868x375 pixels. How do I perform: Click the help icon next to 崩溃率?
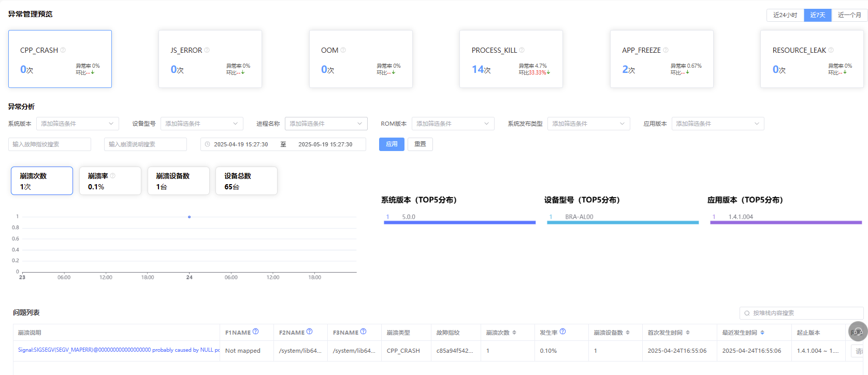[x=113, y=176]
